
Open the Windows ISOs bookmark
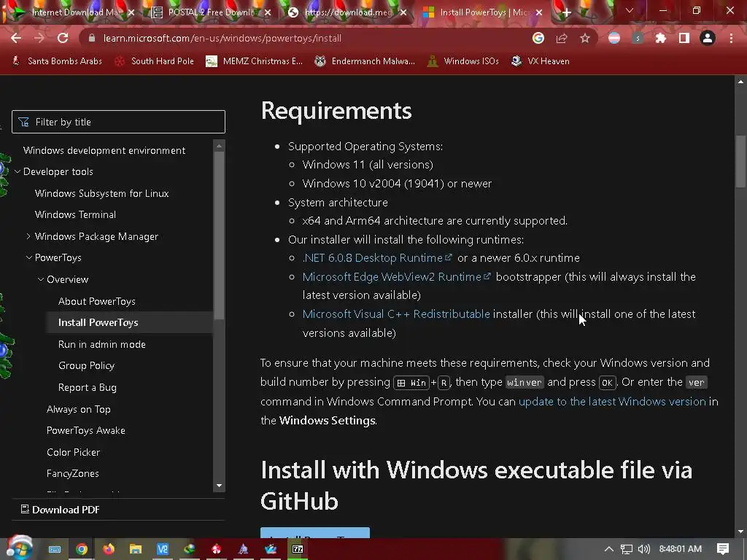(463, 61)
